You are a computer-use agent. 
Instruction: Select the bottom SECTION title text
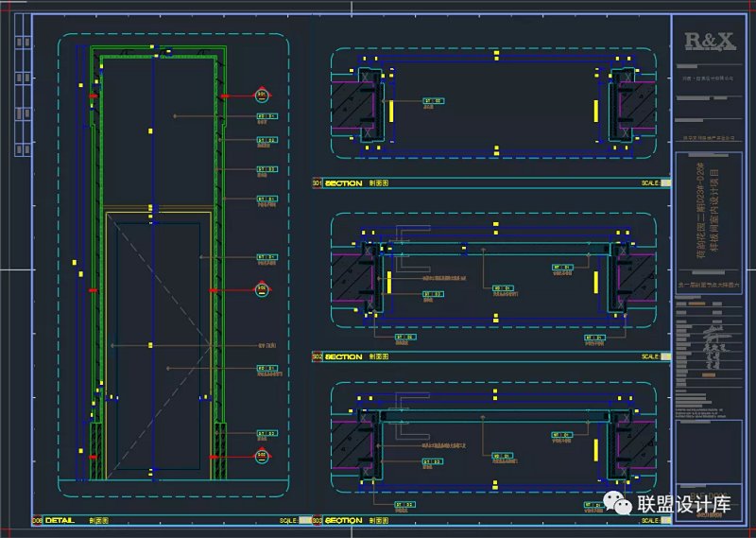[344, 520]
